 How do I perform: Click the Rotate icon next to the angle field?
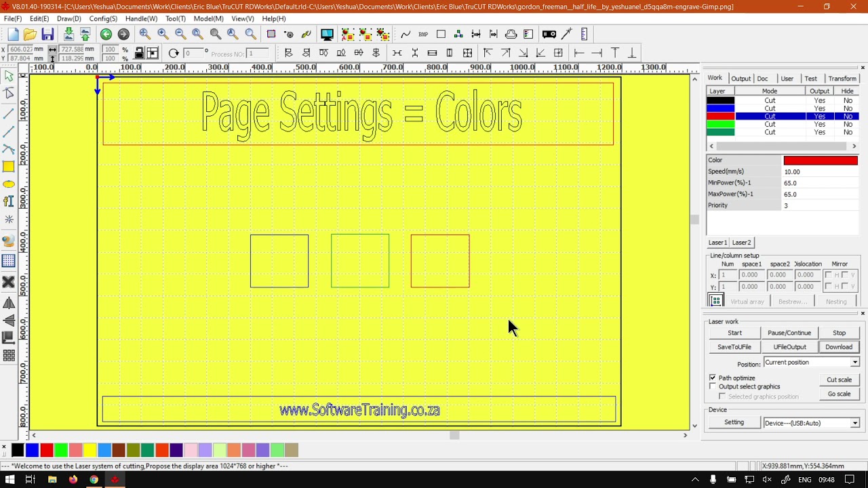point(174,53)
